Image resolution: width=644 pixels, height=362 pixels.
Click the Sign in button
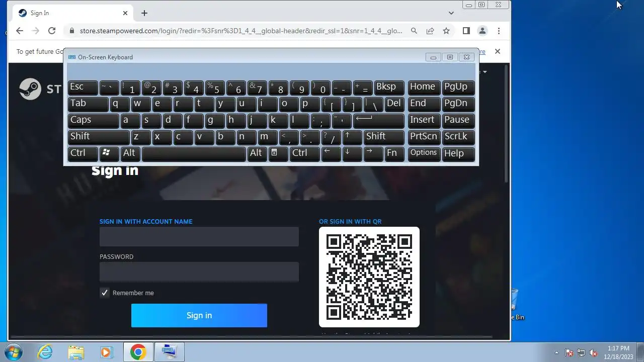pyautogui.click(x=199, y=315)
